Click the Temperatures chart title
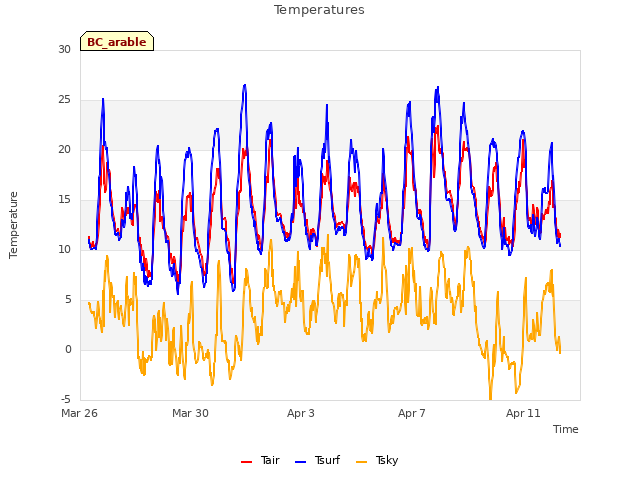 coord(319,10)
